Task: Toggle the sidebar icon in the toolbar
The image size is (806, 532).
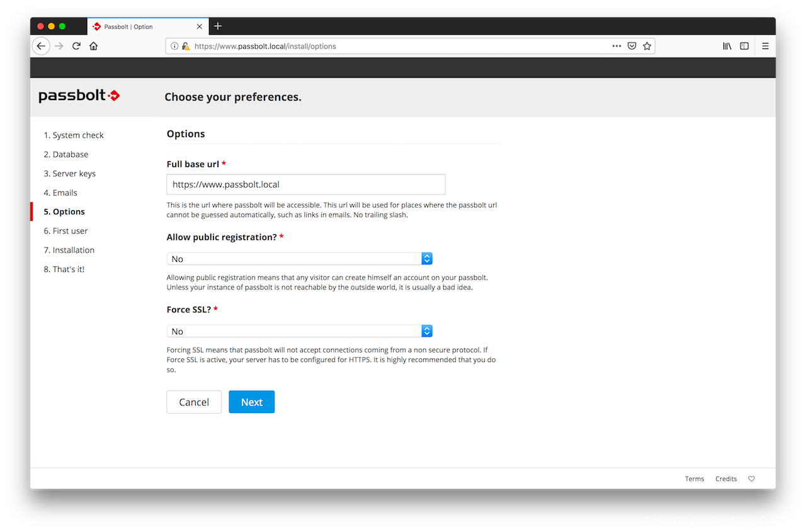Action: click(x=744, y=46)
